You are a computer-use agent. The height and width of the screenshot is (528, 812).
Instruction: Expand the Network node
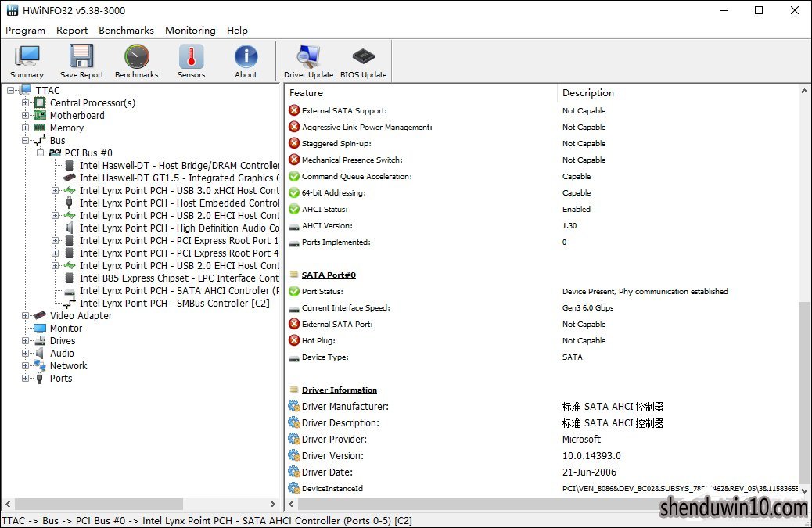[25, 365]
